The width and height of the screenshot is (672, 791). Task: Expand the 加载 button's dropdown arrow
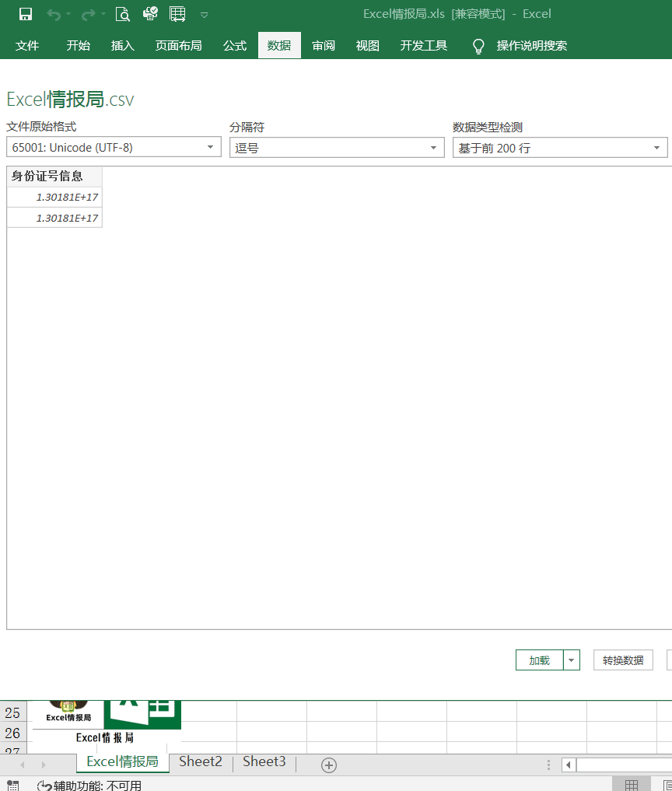click(572, 660)
